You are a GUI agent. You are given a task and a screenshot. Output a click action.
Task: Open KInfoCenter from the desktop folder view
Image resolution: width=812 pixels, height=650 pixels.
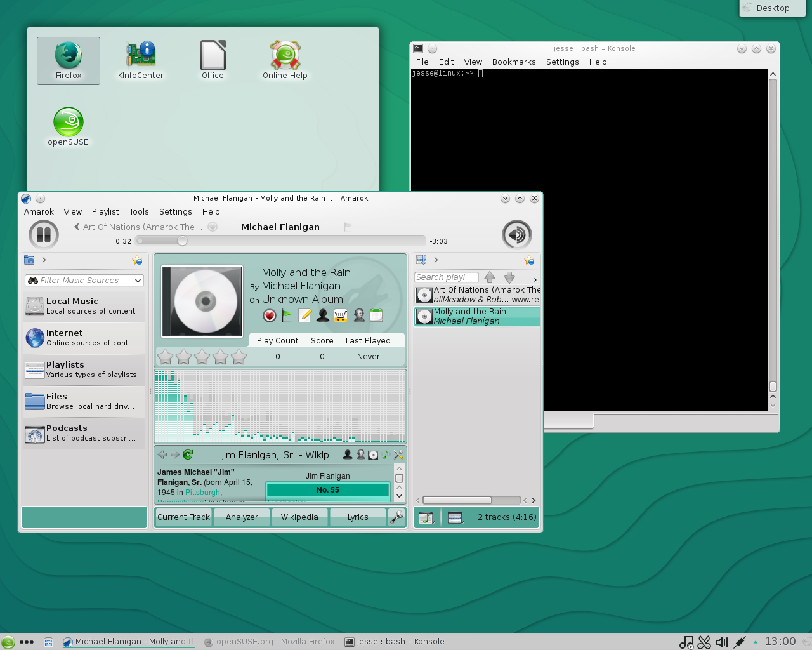141,61
